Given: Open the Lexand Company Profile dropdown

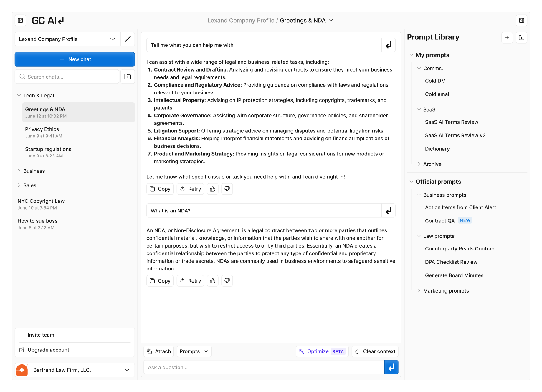Looking at the screenshot, I should 68,39.
